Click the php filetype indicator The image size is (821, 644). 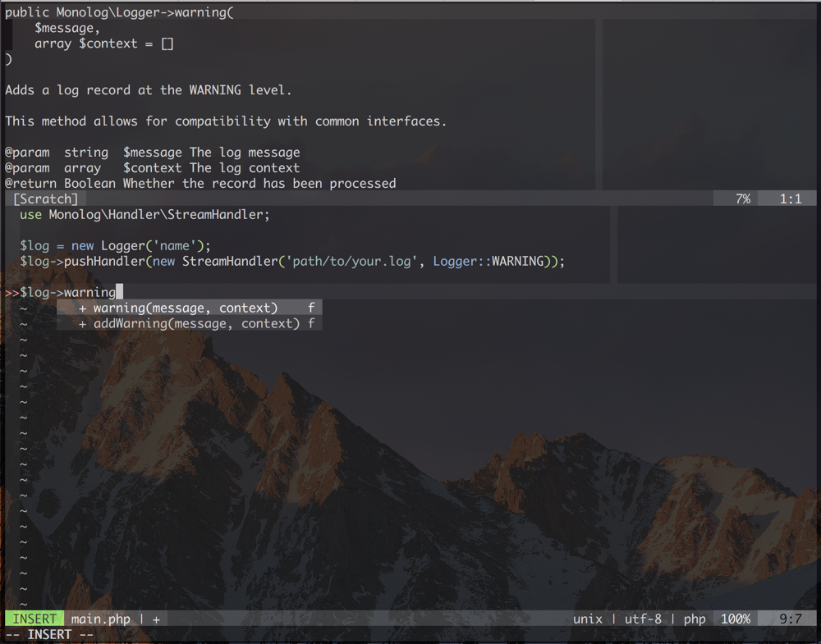[x=694, y=619]
